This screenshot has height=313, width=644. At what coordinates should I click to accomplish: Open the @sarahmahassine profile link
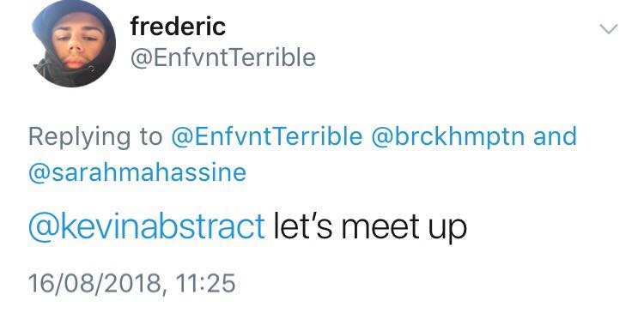pos(137,172)
